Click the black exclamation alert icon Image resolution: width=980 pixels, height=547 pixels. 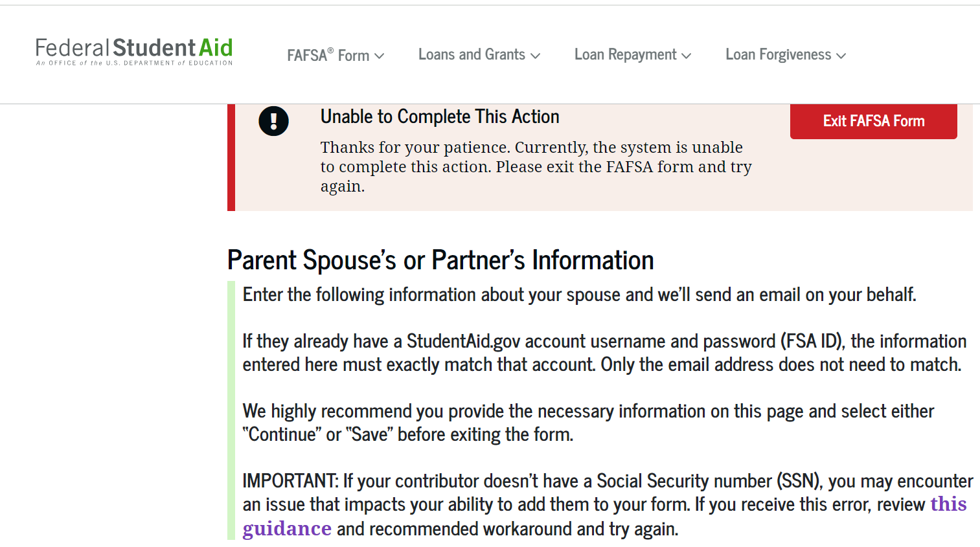click(273, 121)
